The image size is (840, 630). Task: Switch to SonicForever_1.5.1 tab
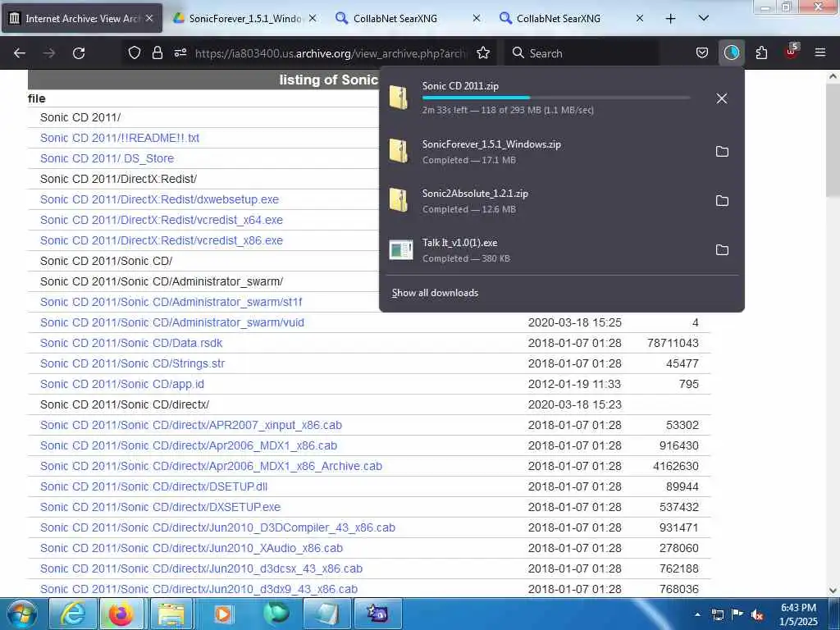coord(245,18)
